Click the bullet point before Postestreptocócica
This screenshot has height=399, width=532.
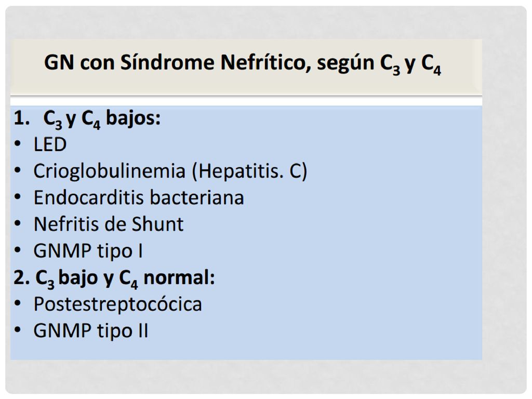(x=18, y=303)
